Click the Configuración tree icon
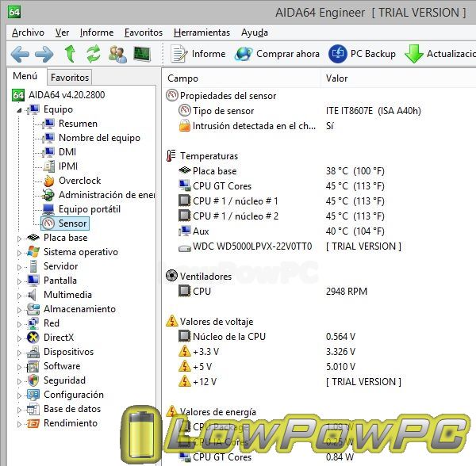This screenshot has width=476, height=466. (x=33, y=395)
